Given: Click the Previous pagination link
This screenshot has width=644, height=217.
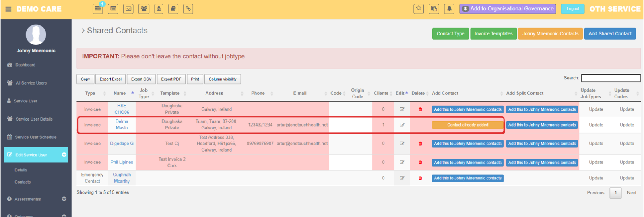Looking at the screenshot, I should [596, 193].
